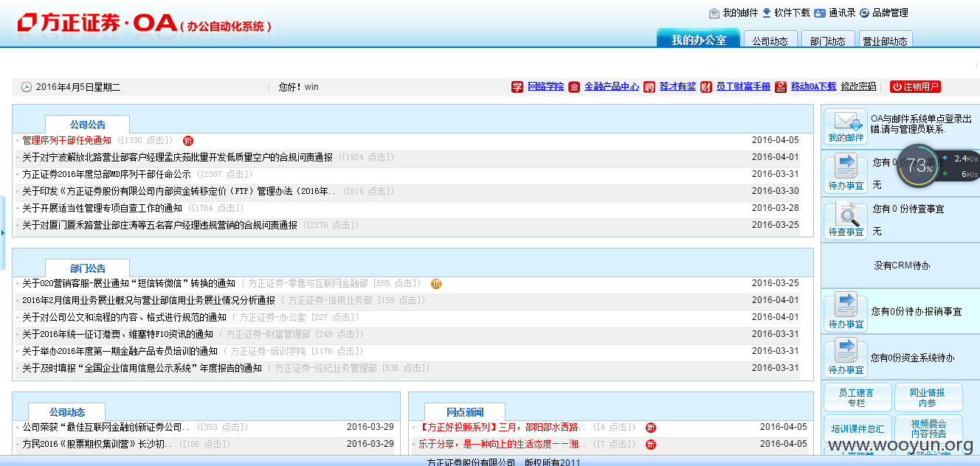
Task: Click the red 金 icon beside 金融产品中心
Action: [x=574, y=87]
